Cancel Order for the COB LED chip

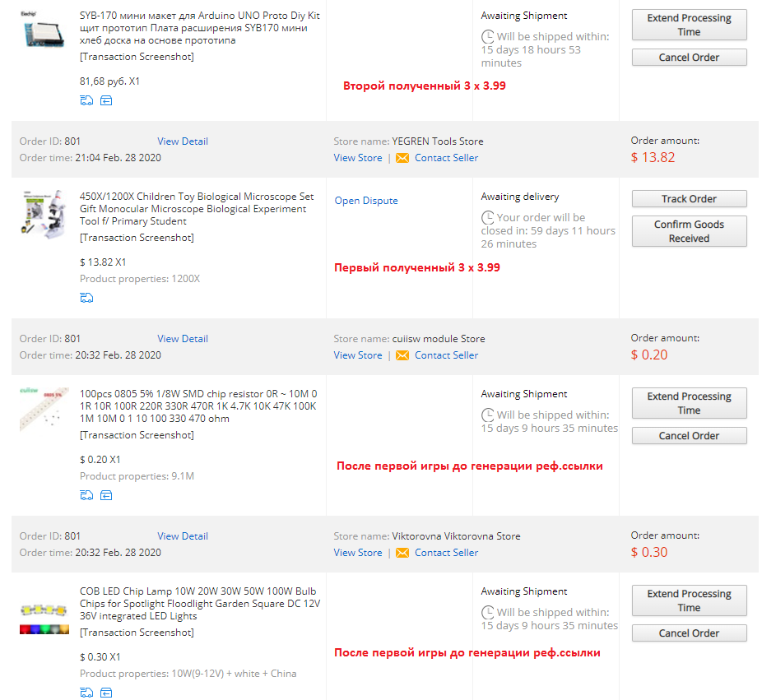point(689,633)
